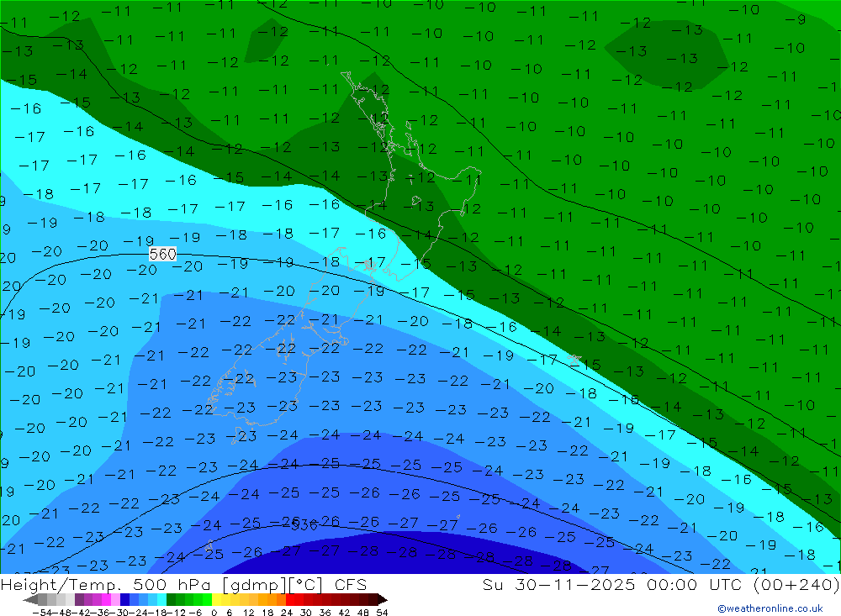This screenshot has width=841, height=616.
Task: Click the 560 contour height label
Action: [x=162, y=254]
